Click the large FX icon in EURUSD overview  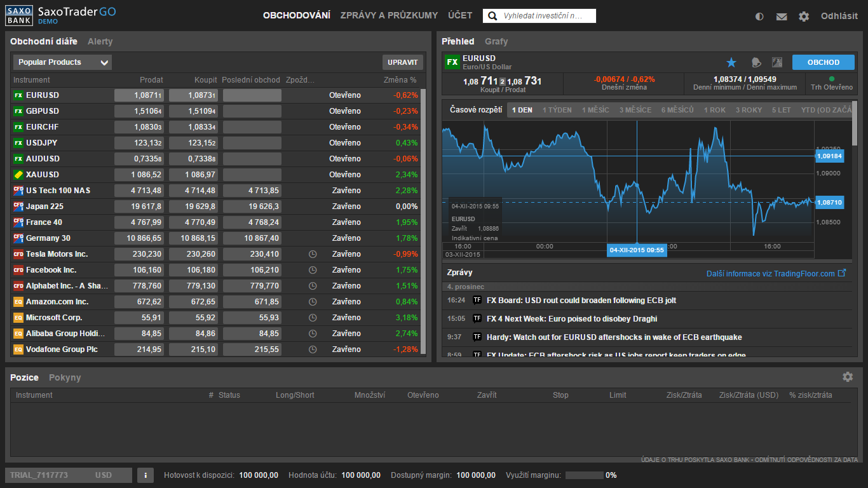[x=452, y=62]
